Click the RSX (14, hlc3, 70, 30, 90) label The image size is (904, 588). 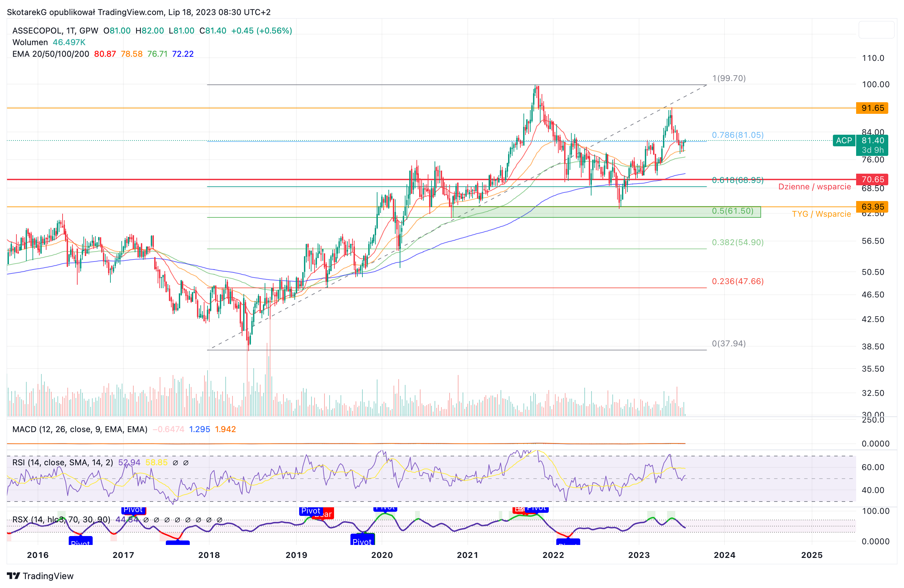(x=61, y=519)
